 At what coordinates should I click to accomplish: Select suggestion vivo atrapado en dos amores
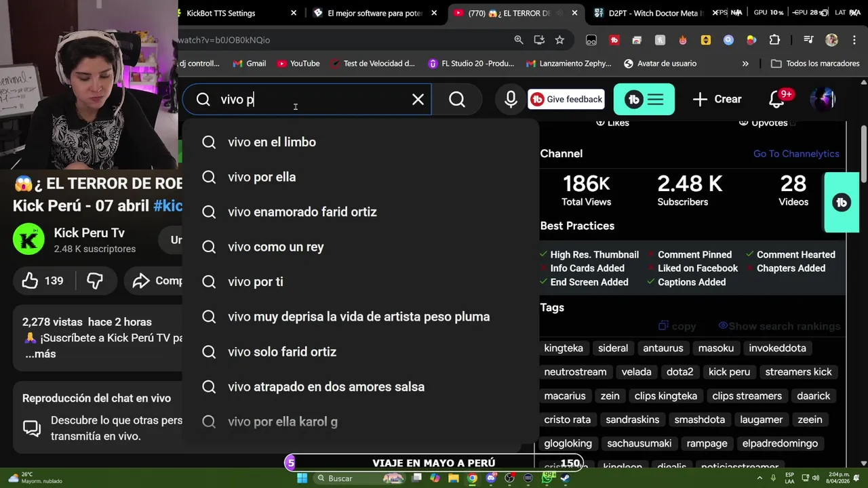coord(360,387)
